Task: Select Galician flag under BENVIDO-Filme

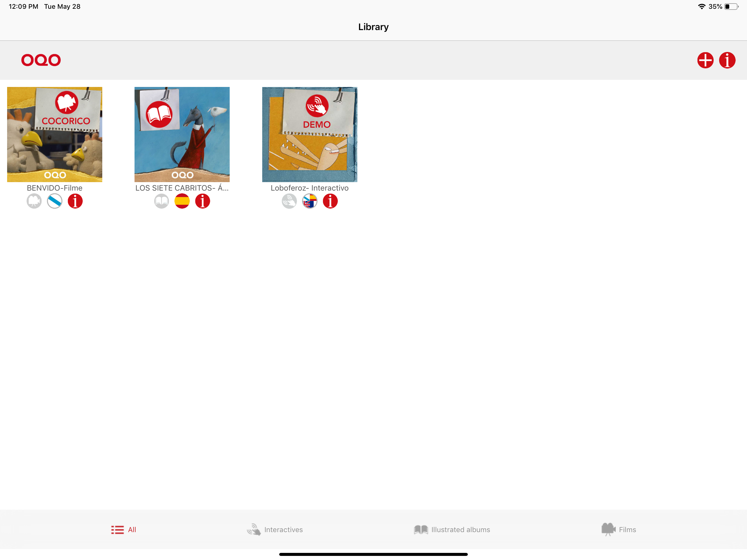Action: coord(55,201)
